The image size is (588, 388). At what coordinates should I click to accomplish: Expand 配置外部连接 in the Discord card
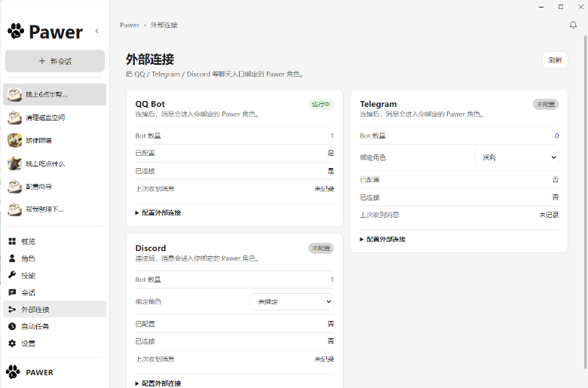coord(158,383)
